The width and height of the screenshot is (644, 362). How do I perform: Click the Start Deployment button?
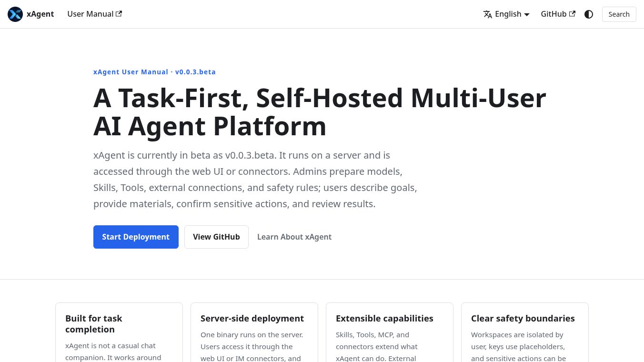click(136, 237)
